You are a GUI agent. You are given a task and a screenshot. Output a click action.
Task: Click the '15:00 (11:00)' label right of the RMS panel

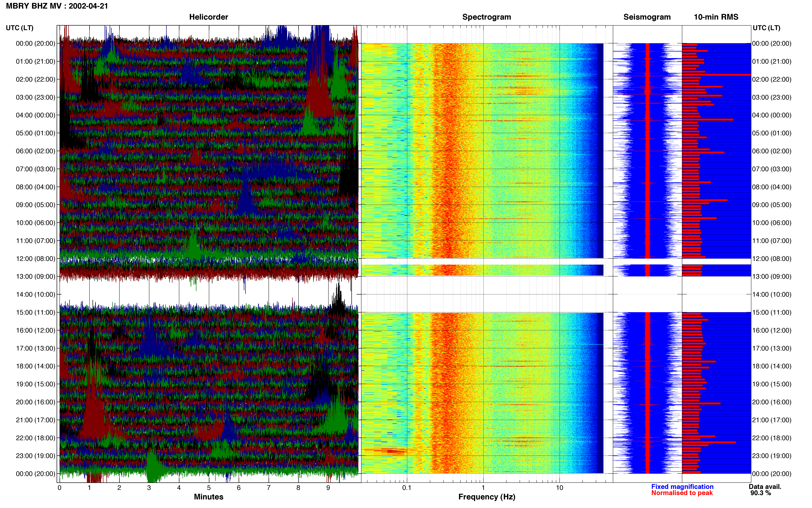click(x=772, y=313)
